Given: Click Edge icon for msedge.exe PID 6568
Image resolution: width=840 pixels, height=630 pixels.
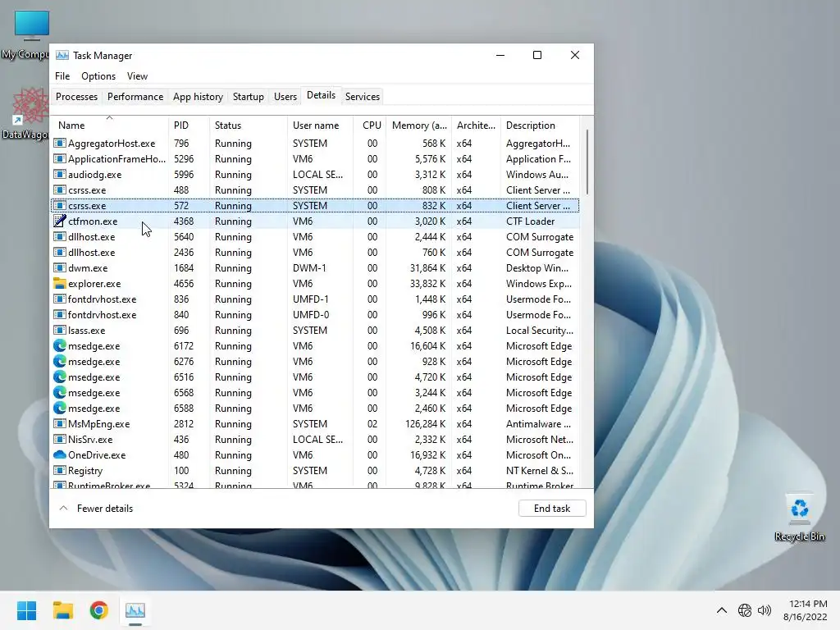Looking at the screenshot, I should 59,393.
